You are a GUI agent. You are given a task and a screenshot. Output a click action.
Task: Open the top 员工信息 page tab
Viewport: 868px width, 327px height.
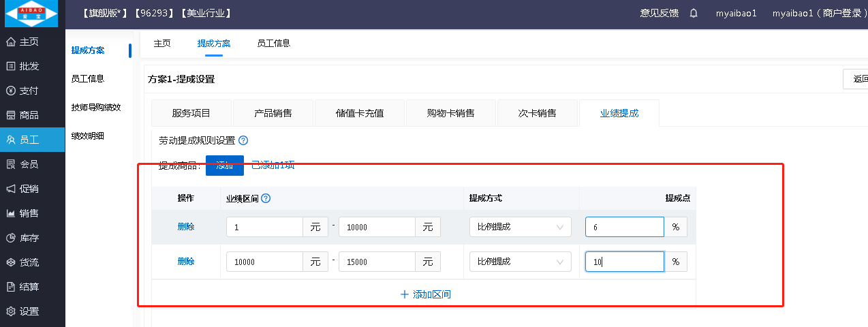tap(274, 43)
